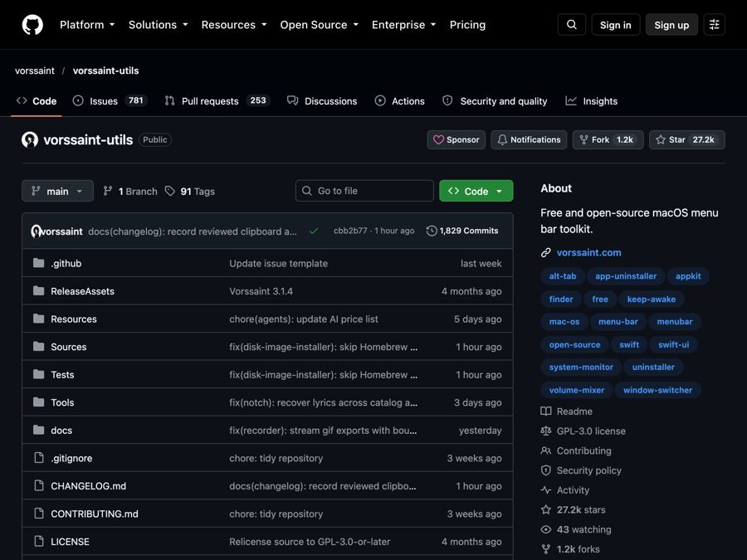Image resolution: width=747 pixels, height=560 pixels.
Task: Open the vorssaint.com website link
Action: [x=588, y=253]
